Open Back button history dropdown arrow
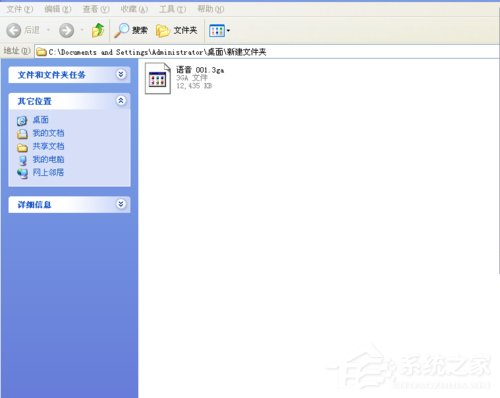The image size is (500, 398). 48,30
